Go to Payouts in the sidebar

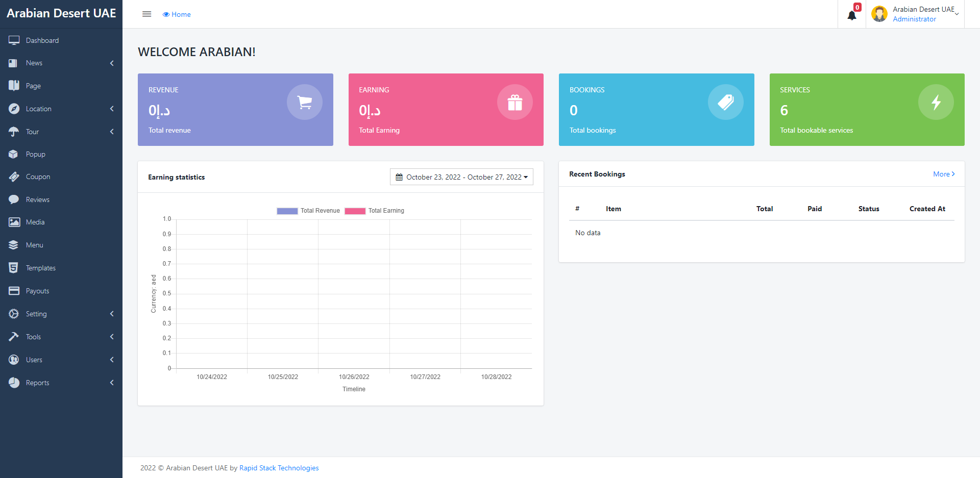(37, 291)
